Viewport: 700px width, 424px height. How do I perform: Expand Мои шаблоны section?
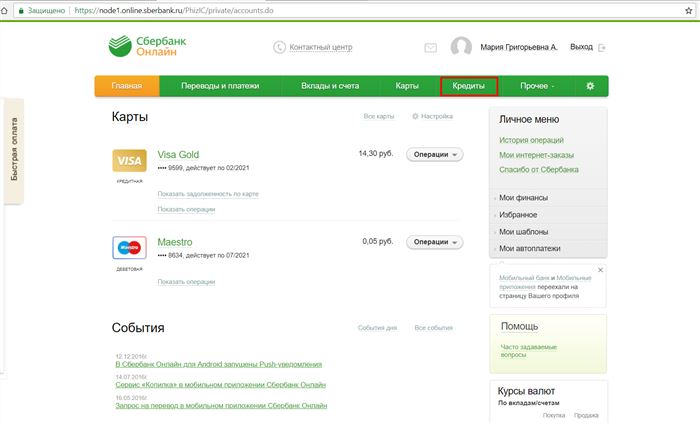pyautogui.click(x=523, y=232)
